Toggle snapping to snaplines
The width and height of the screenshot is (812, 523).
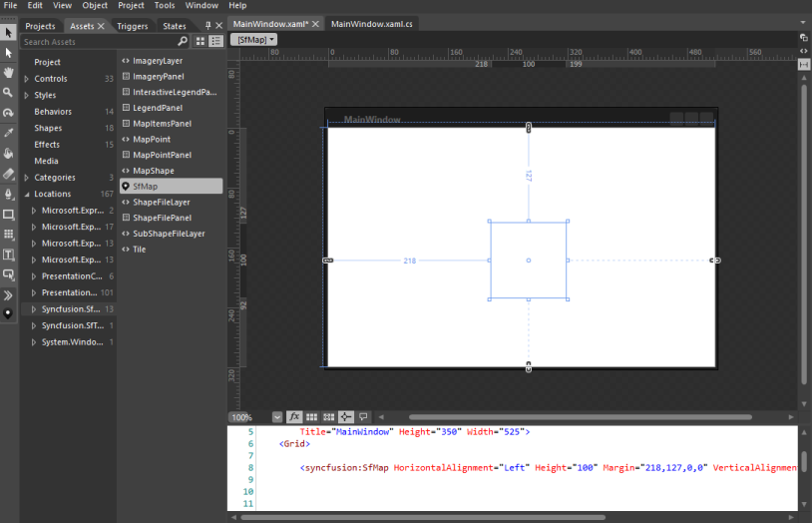pyautogui.click(x=346, y=417)
